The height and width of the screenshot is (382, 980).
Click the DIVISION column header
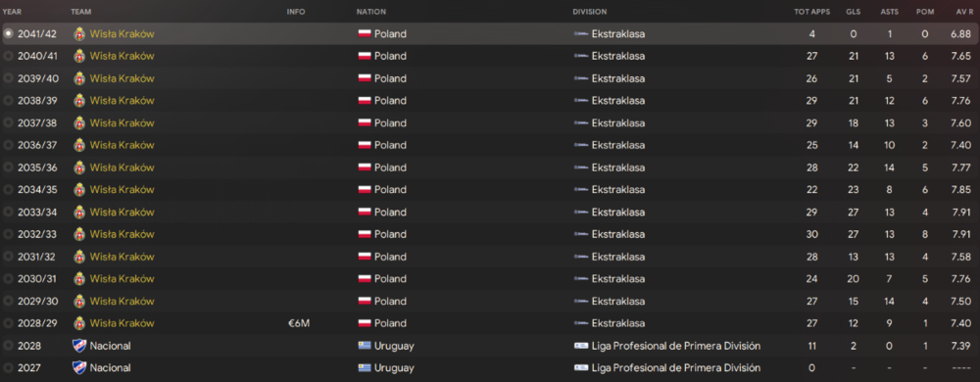589,12
